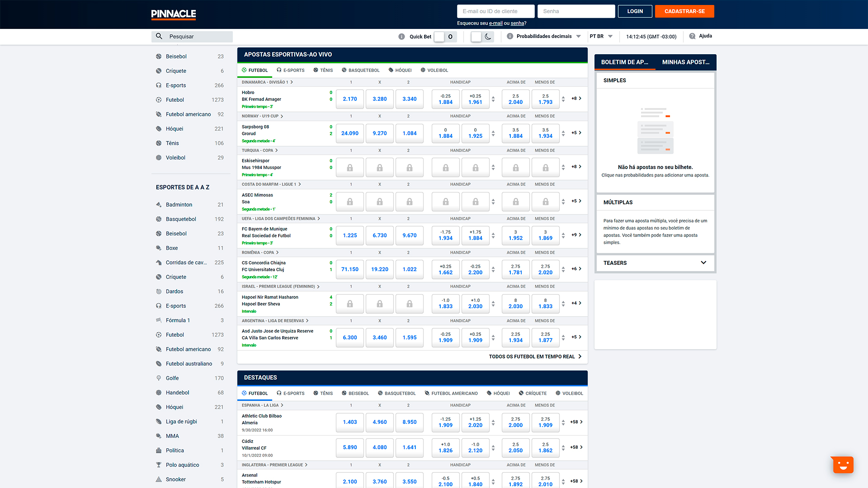
Task: Click the Tênis icon in top sidebar
Action: (x=159, y=143)
